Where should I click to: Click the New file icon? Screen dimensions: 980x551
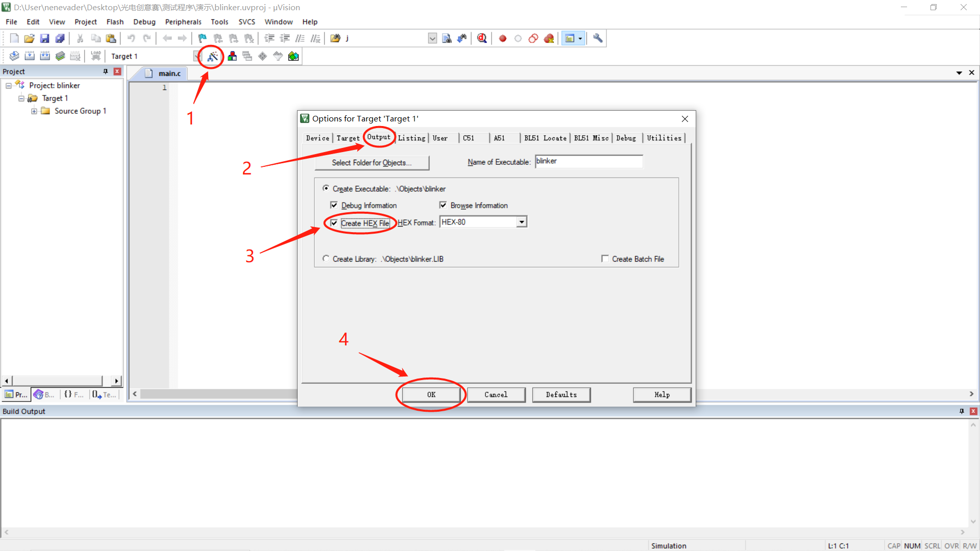14,38
